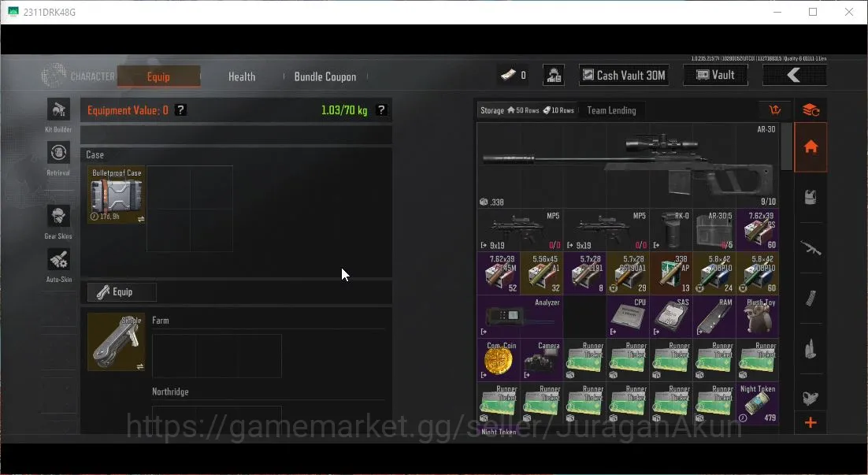Click the empty Farm key slot
The image size is (868, 475).
click(217, 356)
